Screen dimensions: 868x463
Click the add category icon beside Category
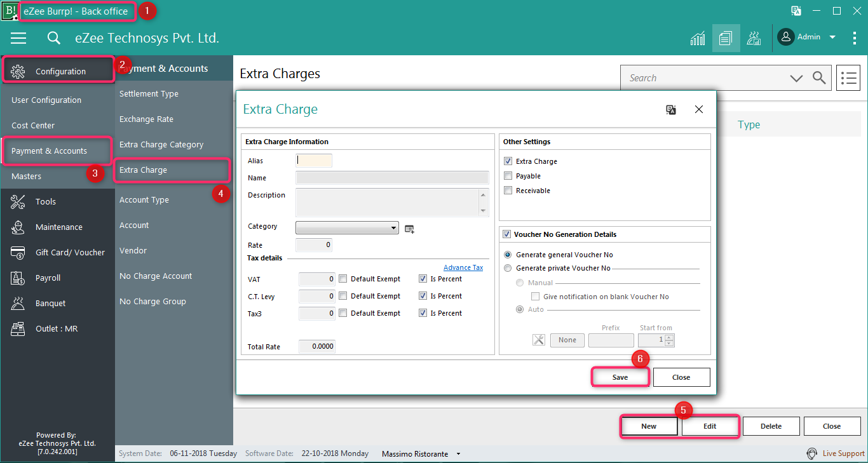point(409,229)
